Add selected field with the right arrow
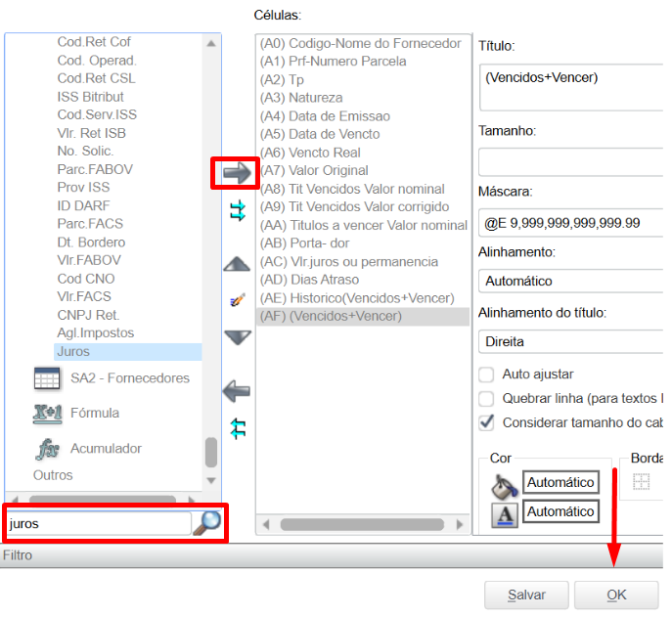 pos(237,173)
